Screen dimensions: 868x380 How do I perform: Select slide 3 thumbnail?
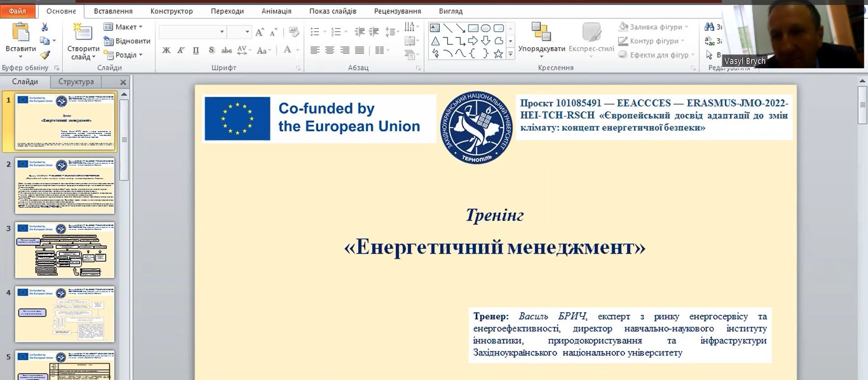[x=65, y=250]
